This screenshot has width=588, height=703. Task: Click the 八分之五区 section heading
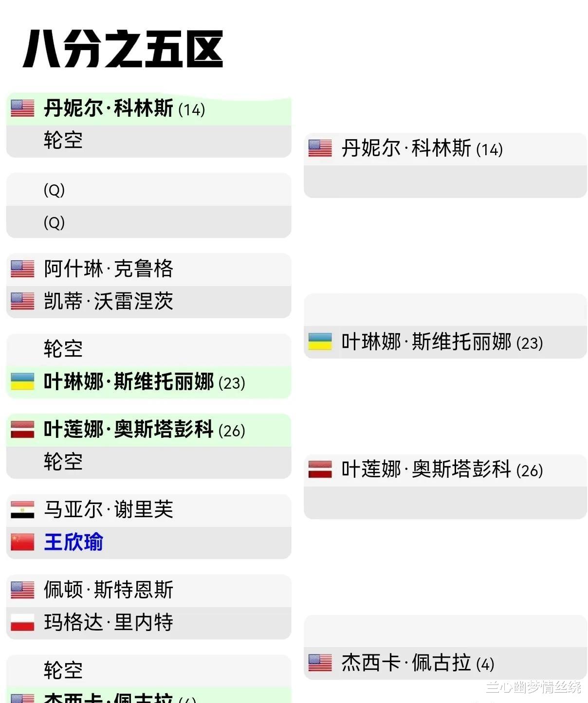coord(123,49)
